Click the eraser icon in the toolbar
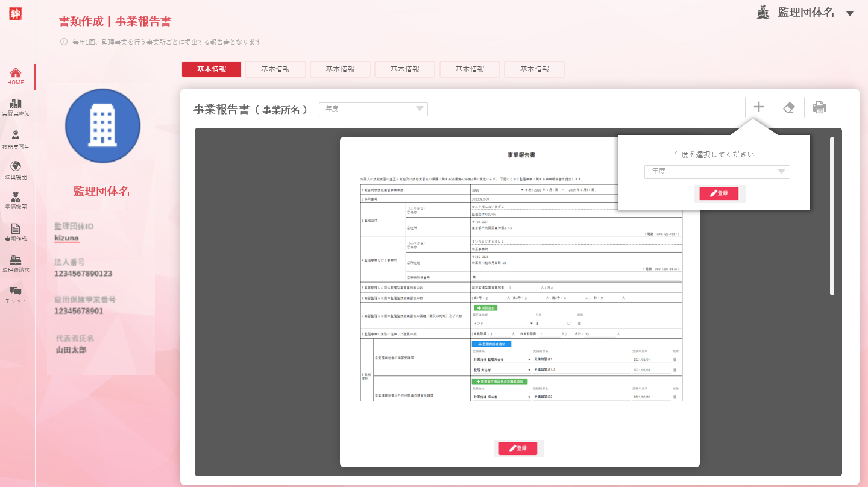This screenshot has height=487, width=868. point(788,107)
